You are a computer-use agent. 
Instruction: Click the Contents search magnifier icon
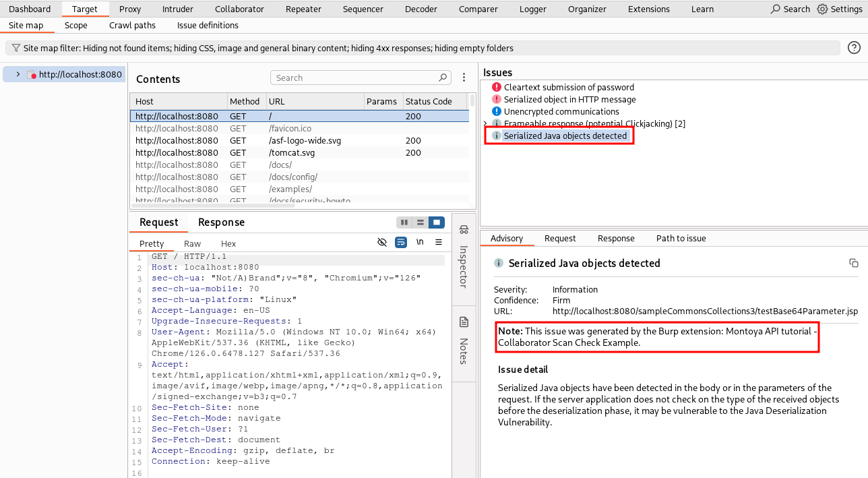pyautogui.click(x=443, y=78)
